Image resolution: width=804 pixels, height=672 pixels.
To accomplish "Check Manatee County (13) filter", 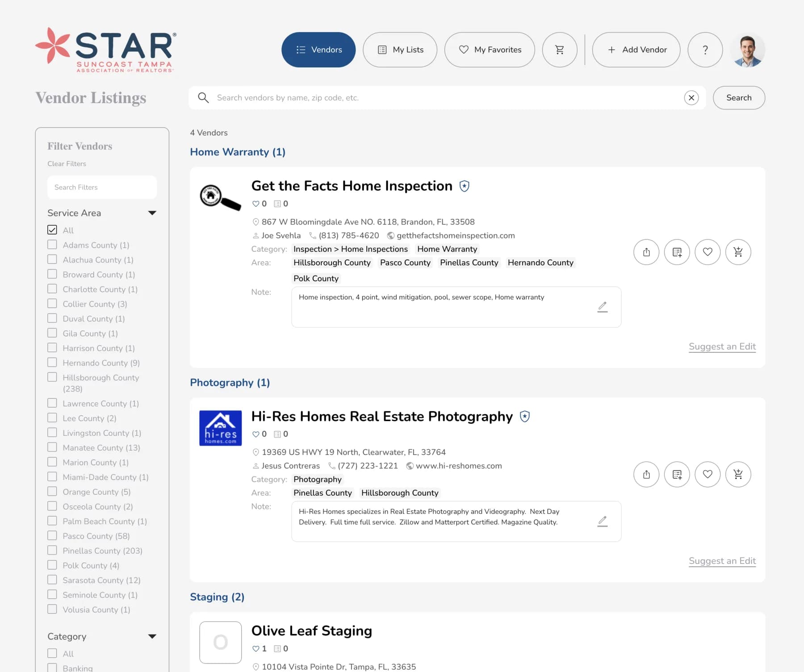I will 52,447.
